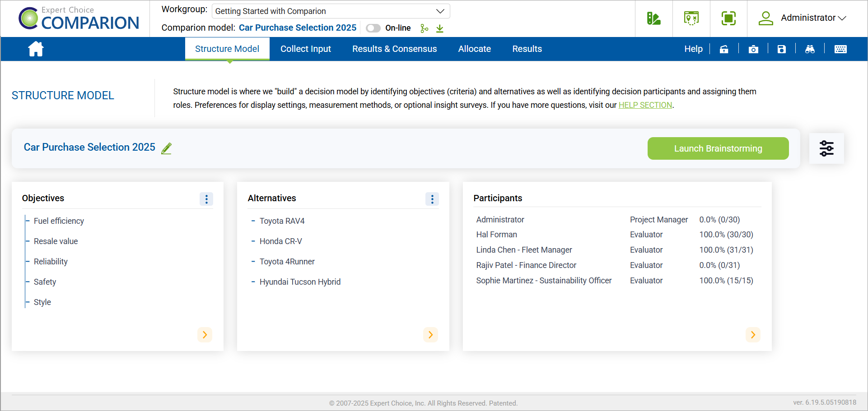Expand Participants panel with arrow
This screenshot has width=868, height=411.
click(x=752, y=335)
